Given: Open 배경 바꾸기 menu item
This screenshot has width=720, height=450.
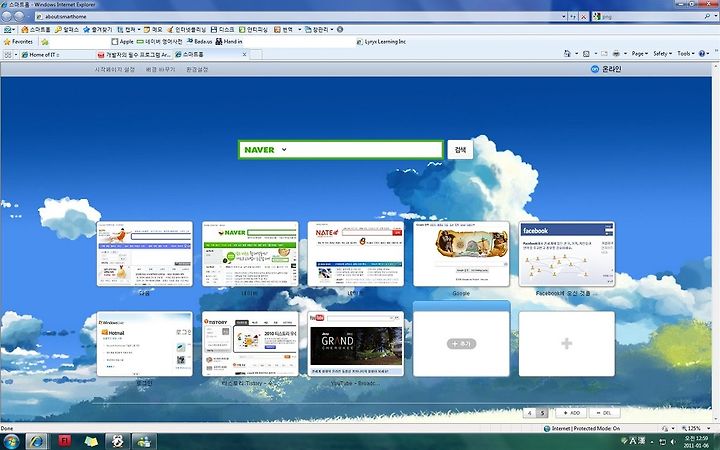Looking at the screenshot, I should point(160,69).
